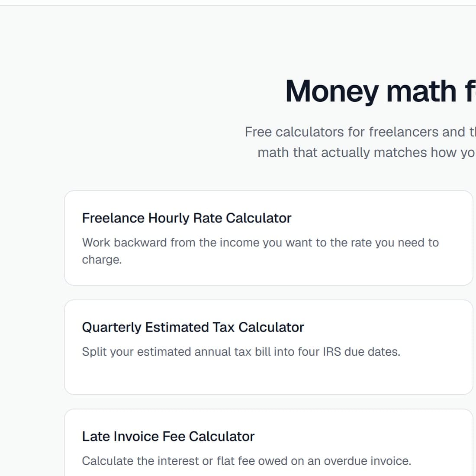Click the blank area under the tax card description
Screen dimensions: 476x476
[269, 376]
